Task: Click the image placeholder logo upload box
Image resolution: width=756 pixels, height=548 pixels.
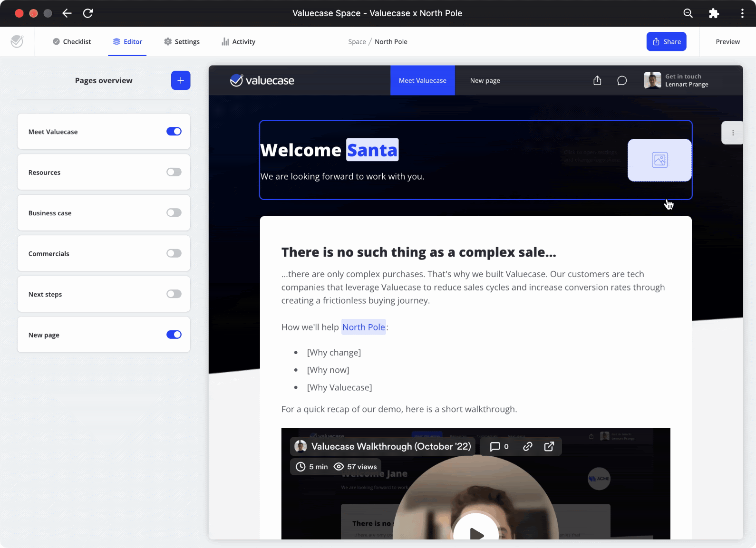Action: click(x=659, y=160)
